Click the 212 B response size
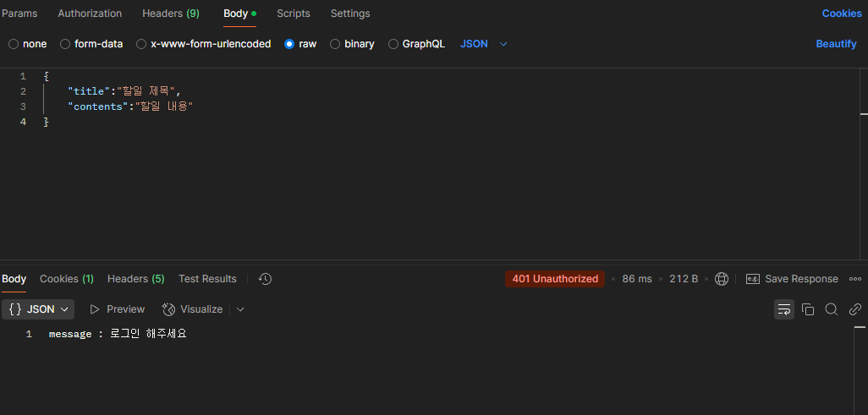 point(684,279)
